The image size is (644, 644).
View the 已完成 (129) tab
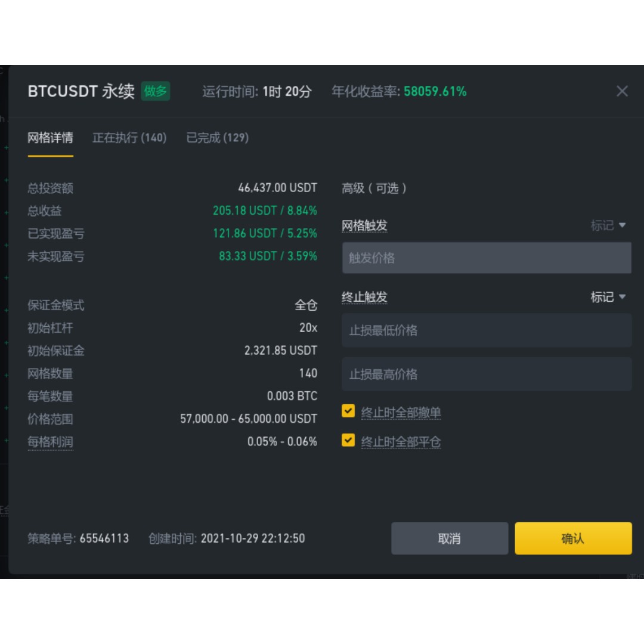[218, 138]
